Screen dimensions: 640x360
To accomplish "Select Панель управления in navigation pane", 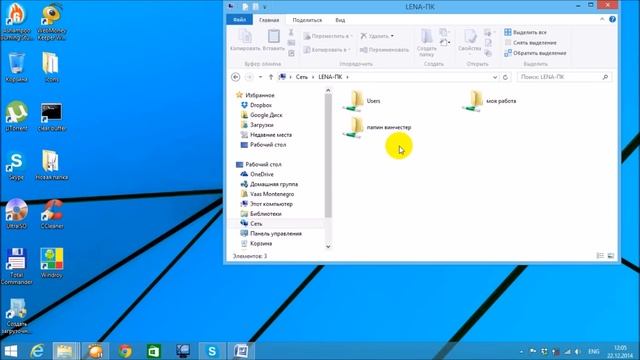I will 271,233.
